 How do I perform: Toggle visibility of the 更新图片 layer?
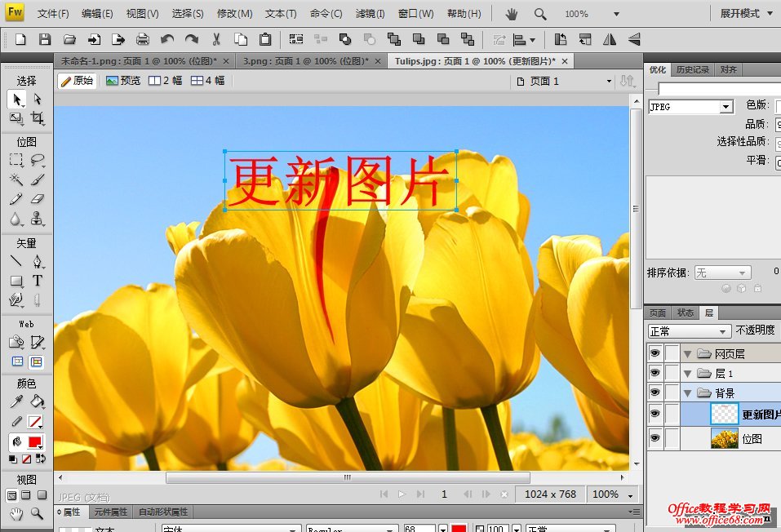(655, 414)
